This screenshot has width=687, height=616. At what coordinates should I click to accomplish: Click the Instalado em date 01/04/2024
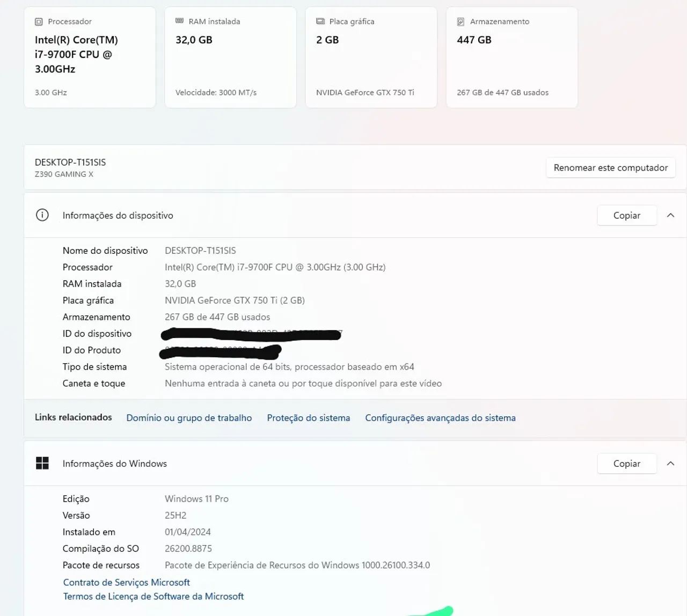[x=188, y=532]
